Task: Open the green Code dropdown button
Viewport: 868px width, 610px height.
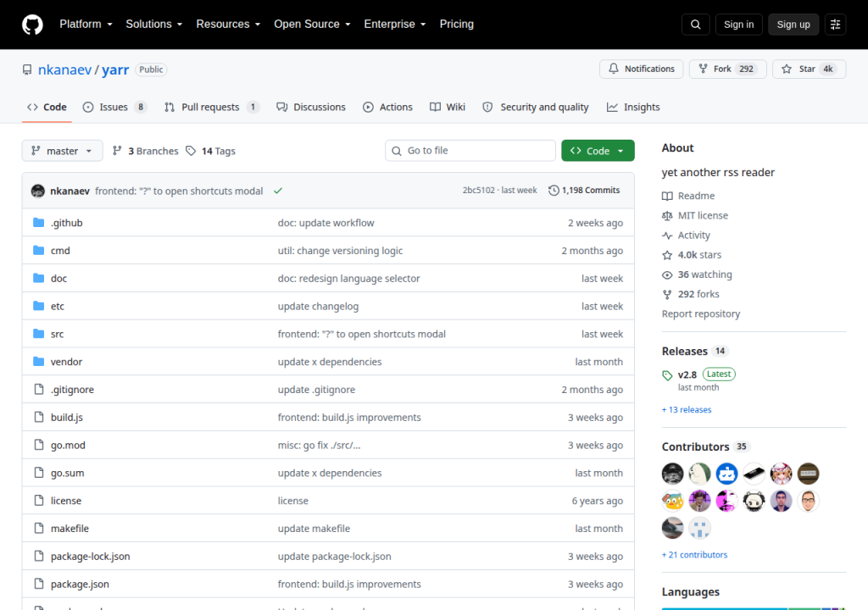Action: (598, 151)
